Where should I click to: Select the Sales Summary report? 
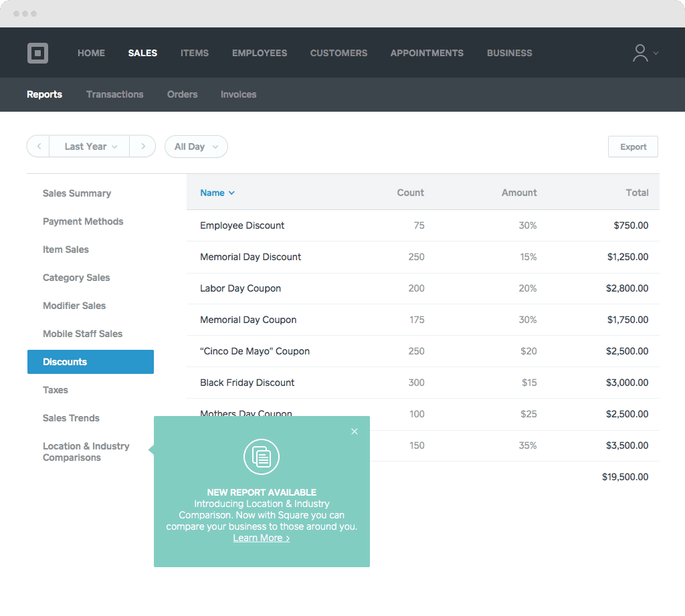[77, 193]
